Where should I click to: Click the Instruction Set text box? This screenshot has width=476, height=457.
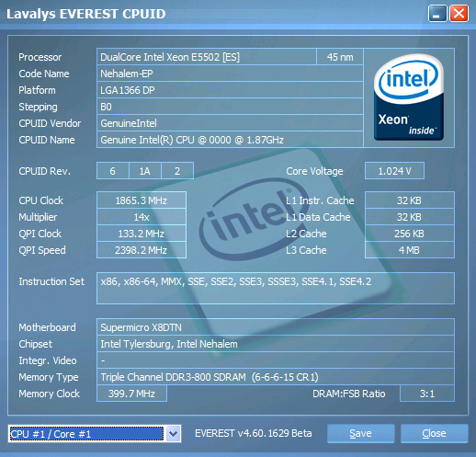tap(276, 288)
